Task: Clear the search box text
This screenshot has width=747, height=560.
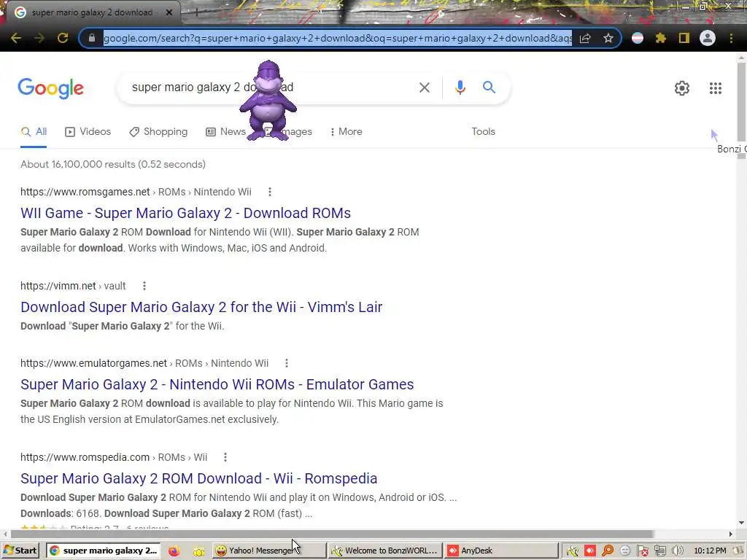Action: click(x=424, y=87)
